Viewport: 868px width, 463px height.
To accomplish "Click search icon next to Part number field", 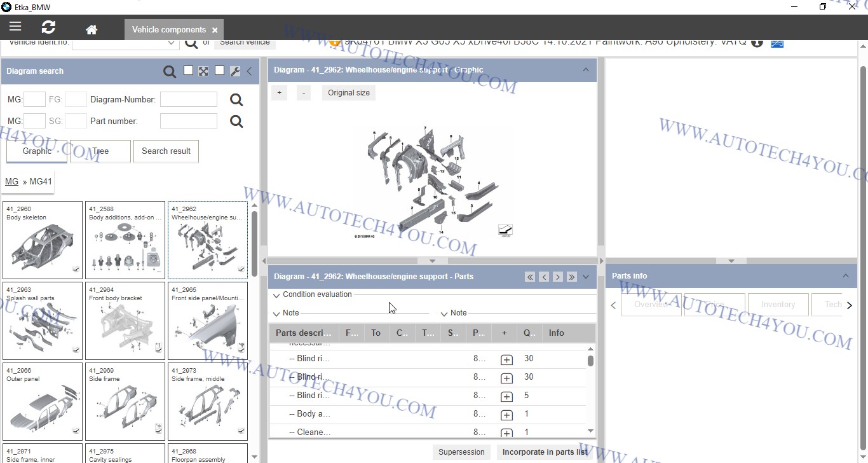I will (x=236, y=121).
